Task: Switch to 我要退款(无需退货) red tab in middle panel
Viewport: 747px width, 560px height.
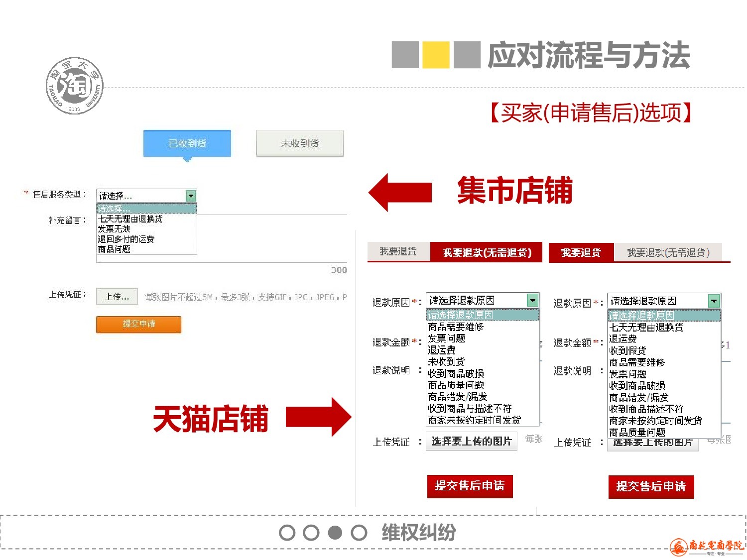Action: (487, 252)
